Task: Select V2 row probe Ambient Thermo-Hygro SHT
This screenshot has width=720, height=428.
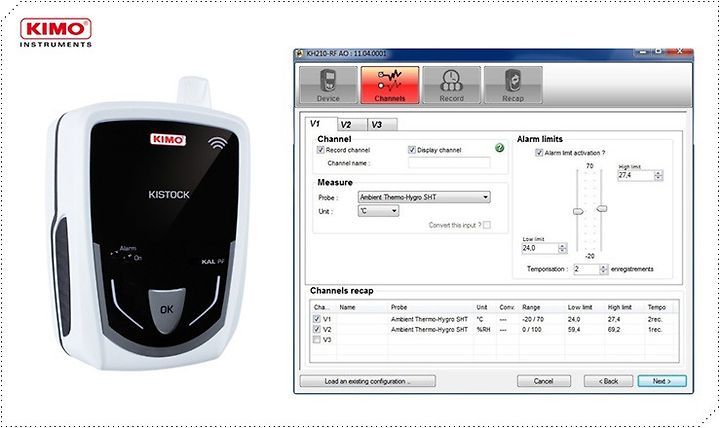Action: [429, 330]
